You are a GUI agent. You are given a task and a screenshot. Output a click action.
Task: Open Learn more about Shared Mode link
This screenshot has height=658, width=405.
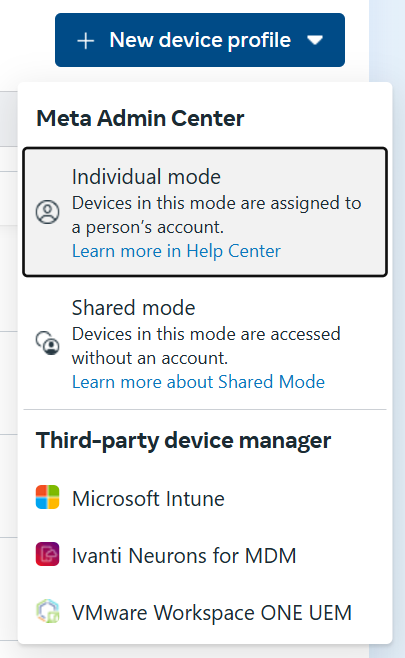[199, 382]
